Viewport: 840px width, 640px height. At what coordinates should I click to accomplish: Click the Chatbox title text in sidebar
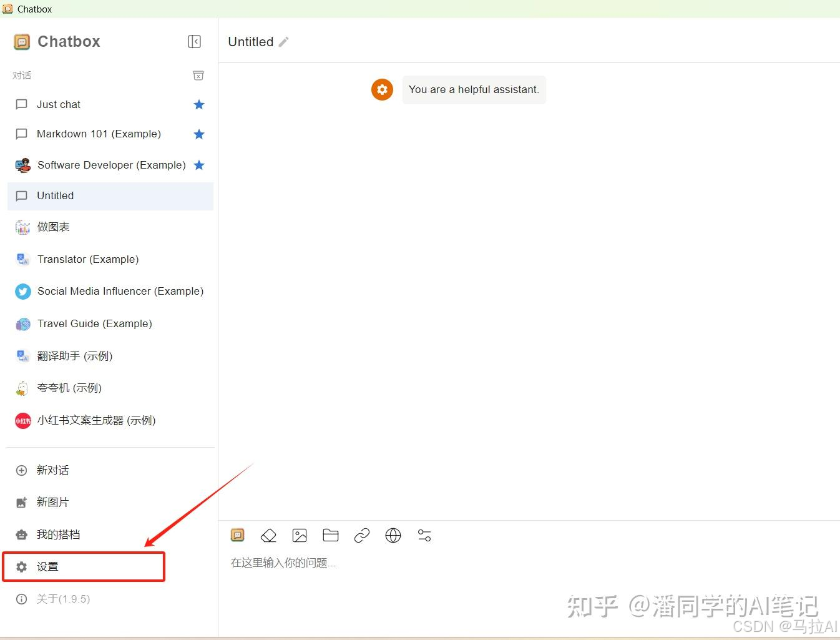point(69,42)
